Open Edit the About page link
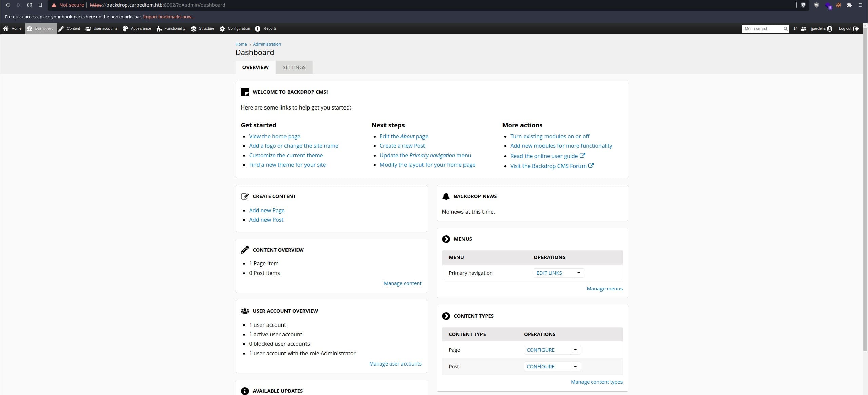The width and height of the screenshot is (868, 395). click(x=404, y=136)
